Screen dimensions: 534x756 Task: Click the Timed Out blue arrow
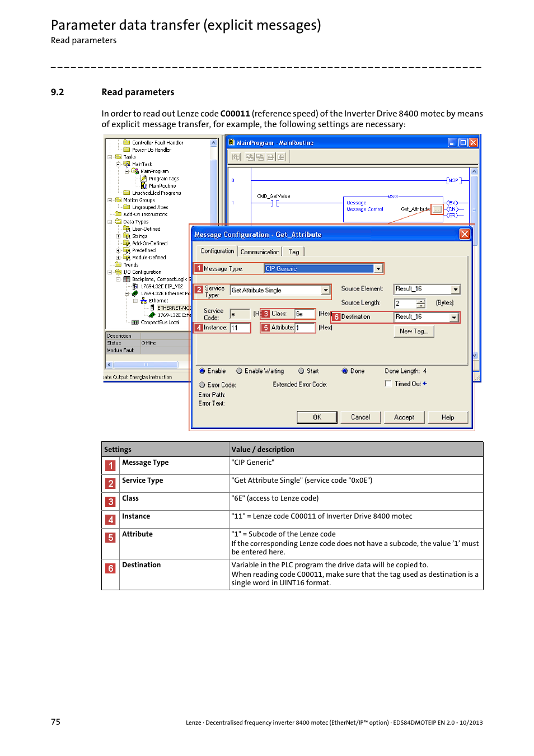[x=425, y=384]
